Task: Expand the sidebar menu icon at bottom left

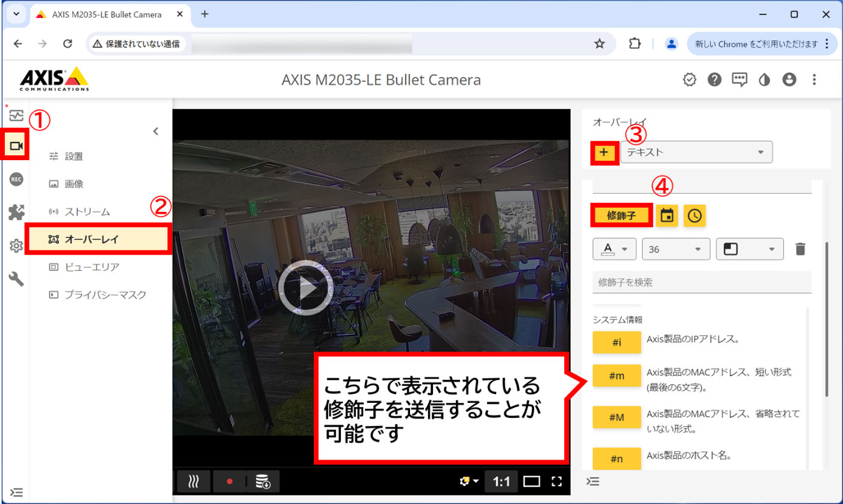Action: (x=17, y=492)
